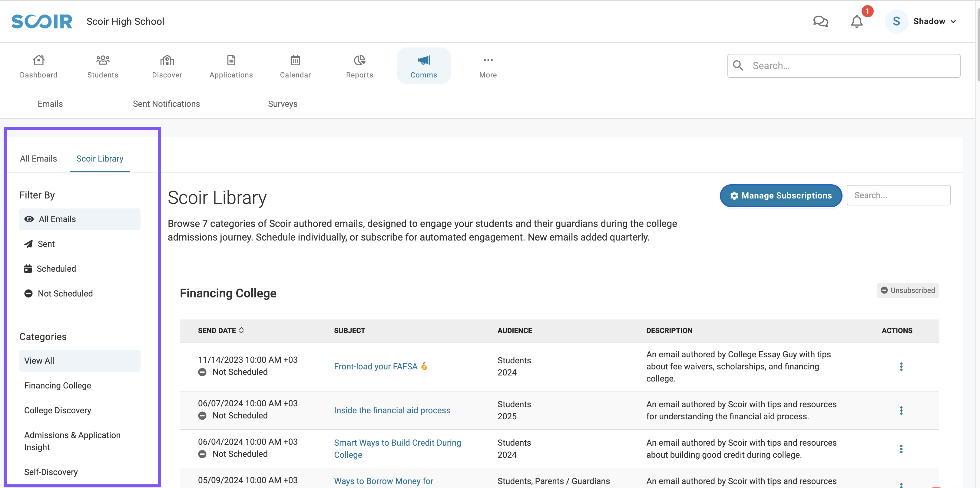
Task: Click the top Search field
Action: click(843, 66)
